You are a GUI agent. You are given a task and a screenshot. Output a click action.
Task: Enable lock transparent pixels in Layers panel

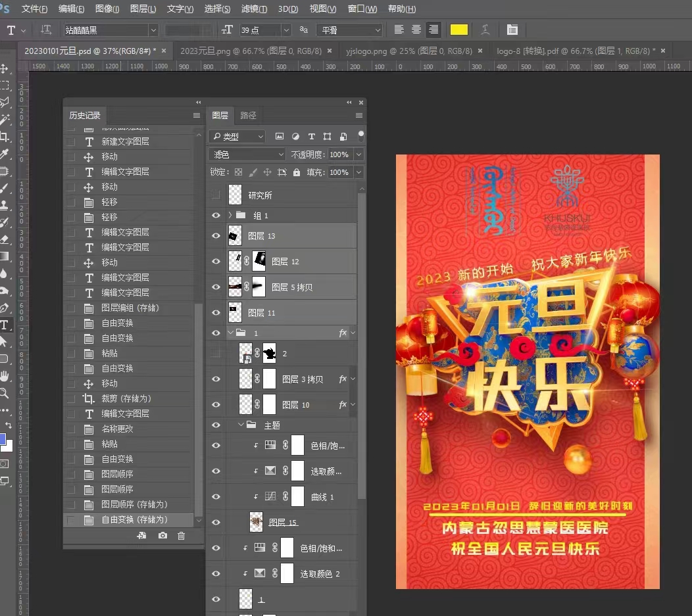238,173
